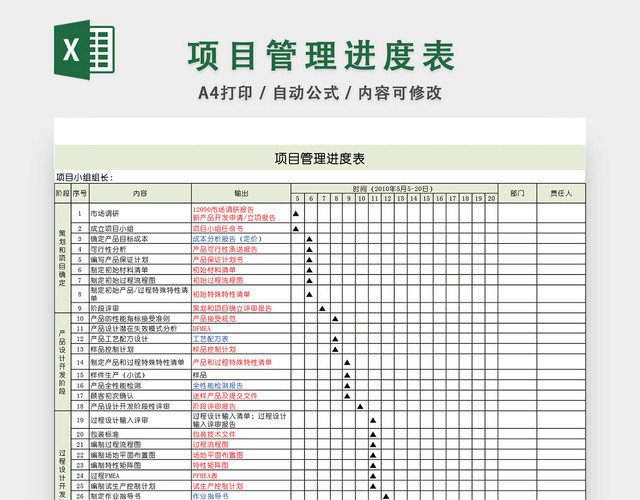This screenshot has height=500, width=640.
Task: Click the red 场地平面布置图 output
Action: click(218, 455)
